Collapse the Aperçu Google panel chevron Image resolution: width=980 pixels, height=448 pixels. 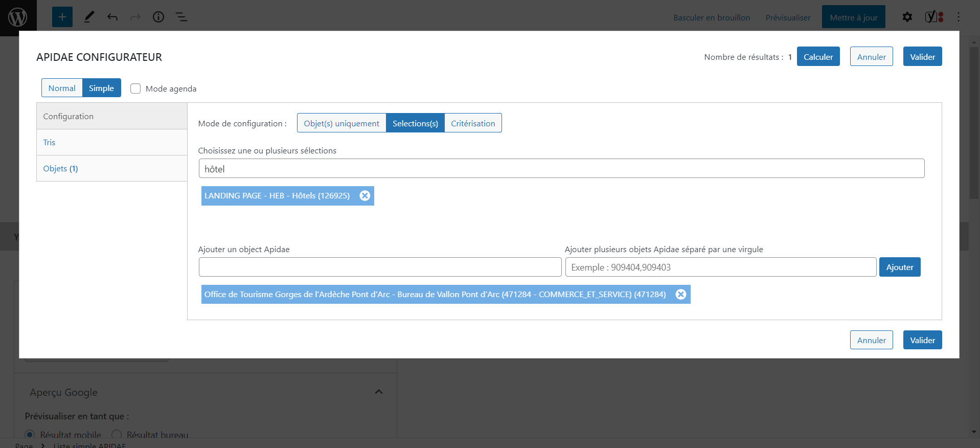point(379,392)
